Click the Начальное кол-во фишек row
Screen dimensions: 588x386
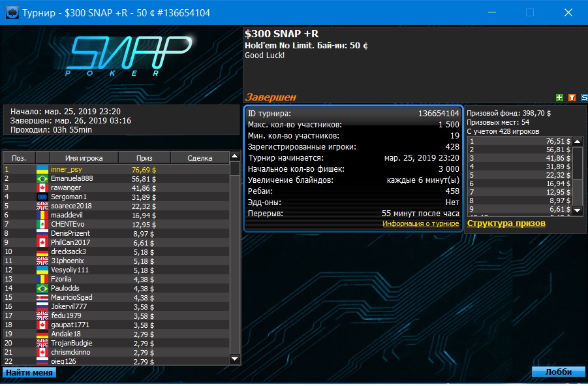[353, 169]
